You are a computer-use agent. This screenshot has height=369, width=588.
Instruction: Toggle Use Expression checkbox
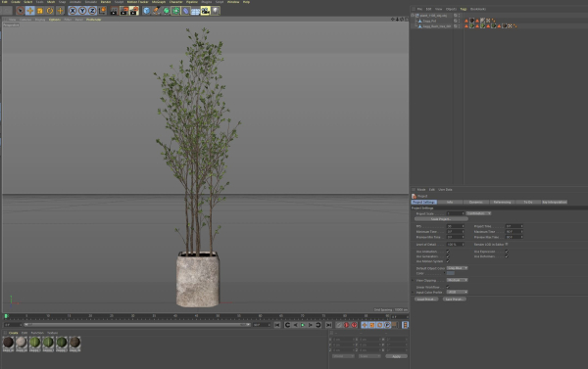[507, 252]
